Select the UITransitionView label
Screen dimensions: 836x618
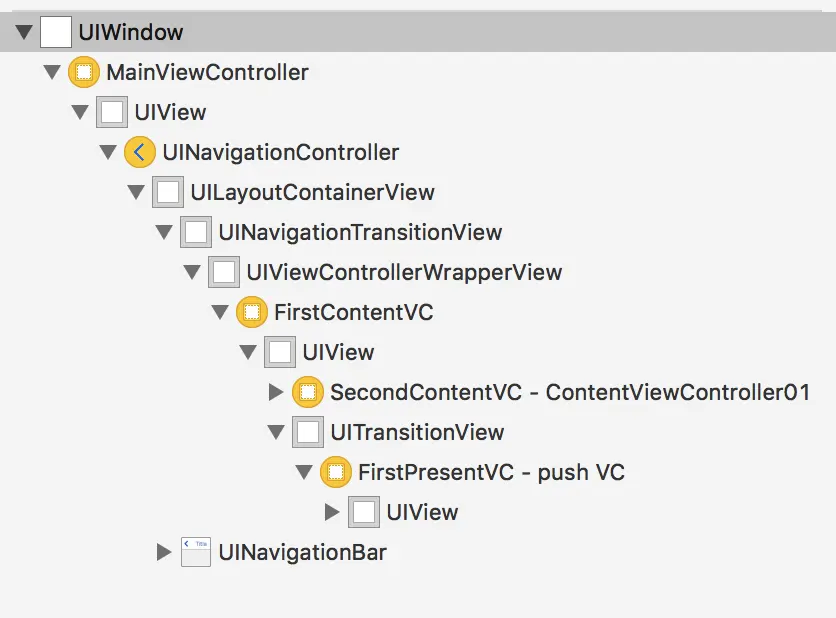pos(417,432)
